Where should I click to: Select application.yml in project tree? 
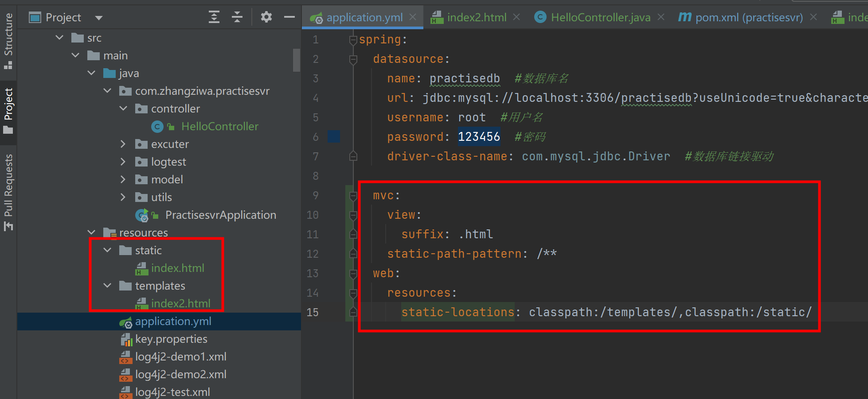tap(173, 321)
